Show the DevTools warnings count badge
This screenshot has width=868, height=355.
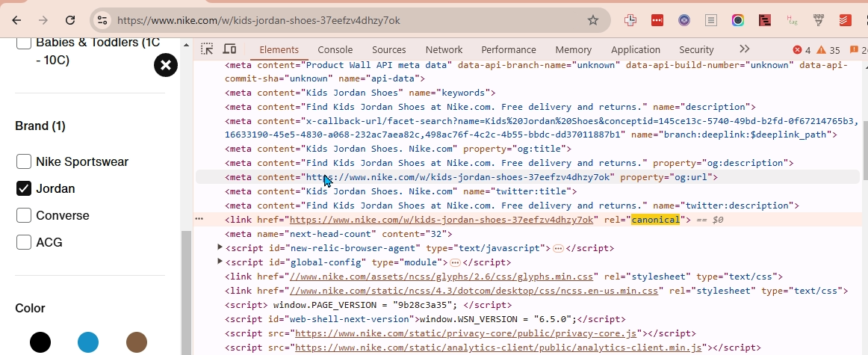[x=828, y=50]
